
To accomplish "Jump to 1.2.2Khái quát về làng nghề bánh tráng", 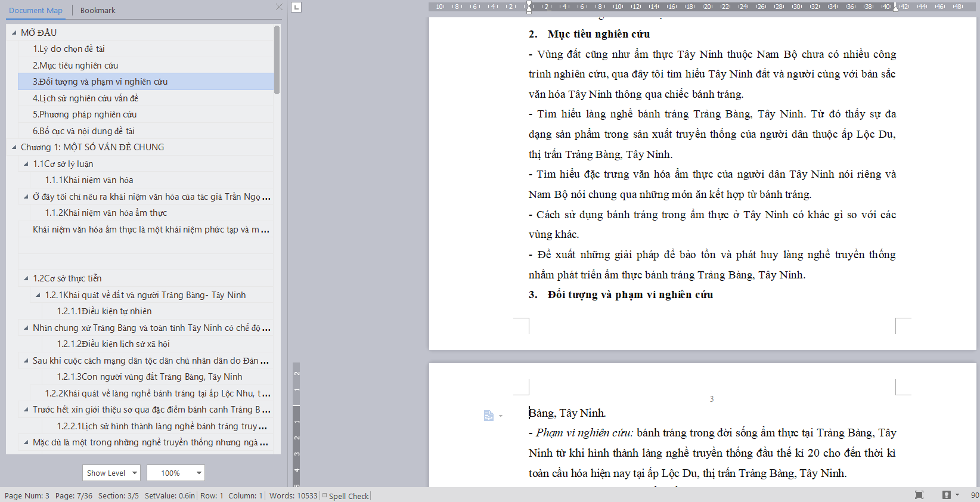I will coord(151,393).
